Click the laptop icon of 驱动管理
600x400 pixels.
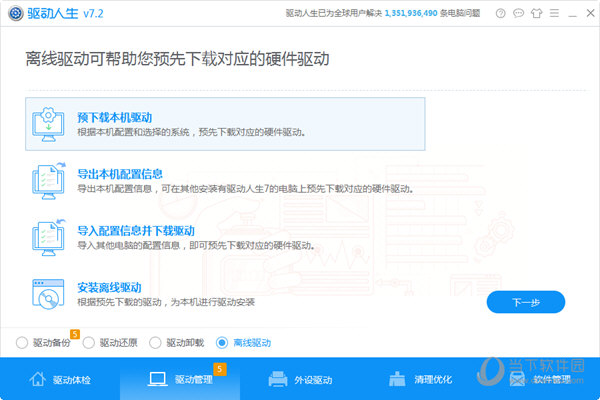pos(157,379)
